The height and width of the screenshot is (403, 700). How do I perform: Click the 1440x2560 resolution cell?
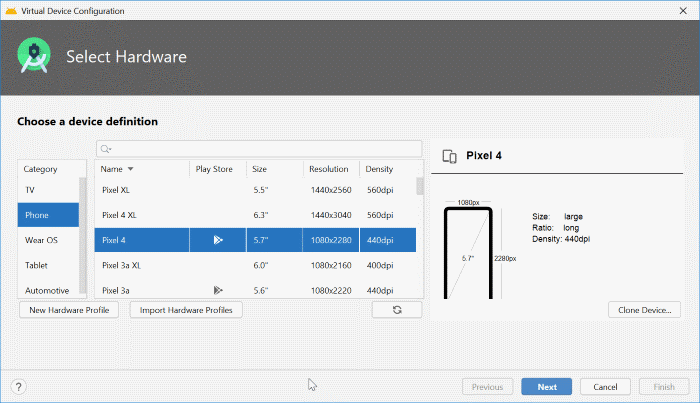click(331, 190)
